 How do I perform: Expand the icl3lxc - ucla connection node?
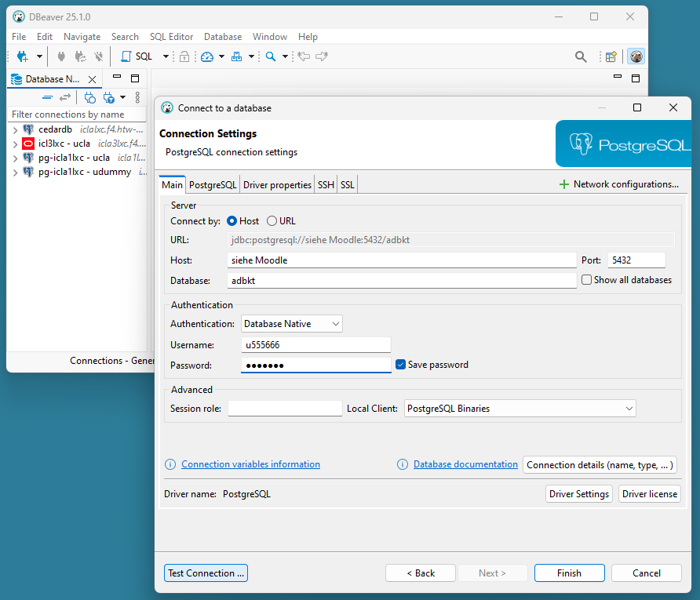click(x=15, y=144)
